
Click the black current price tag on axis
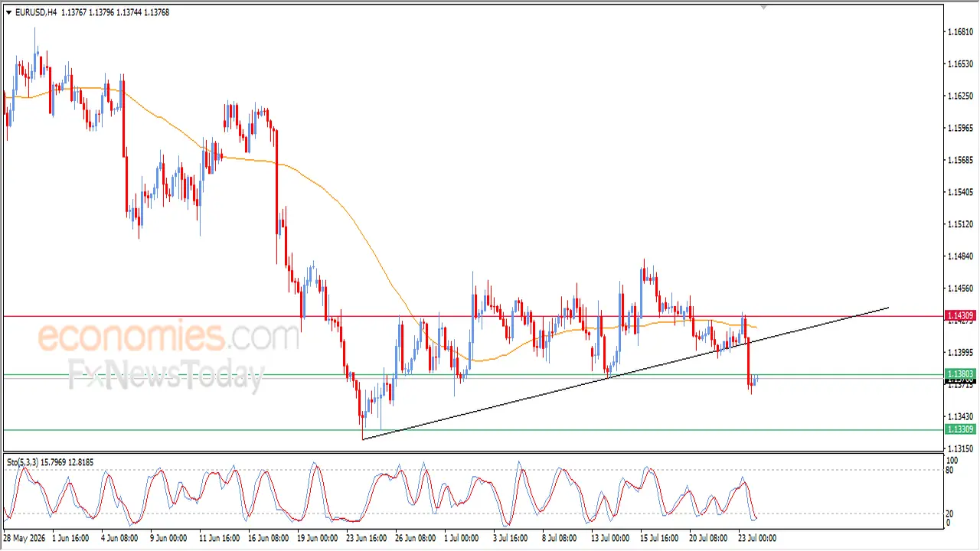coord(960,380)
